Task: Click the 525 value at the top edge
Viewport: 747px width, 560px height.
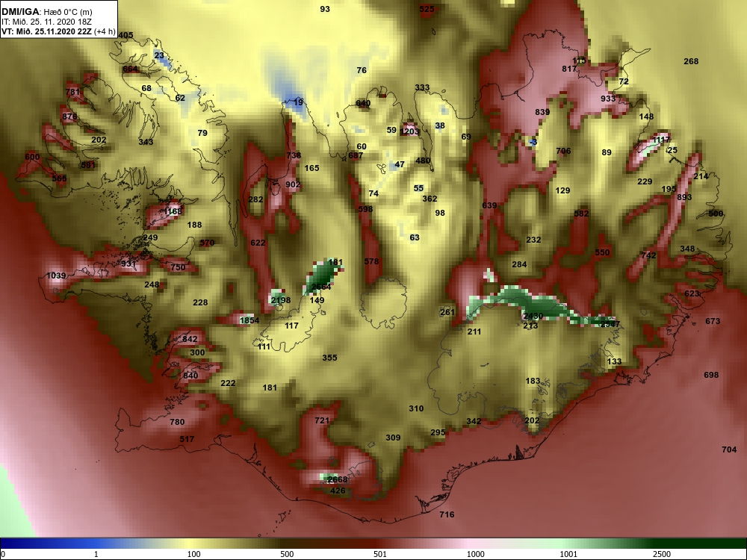Action: pos(427,8)
